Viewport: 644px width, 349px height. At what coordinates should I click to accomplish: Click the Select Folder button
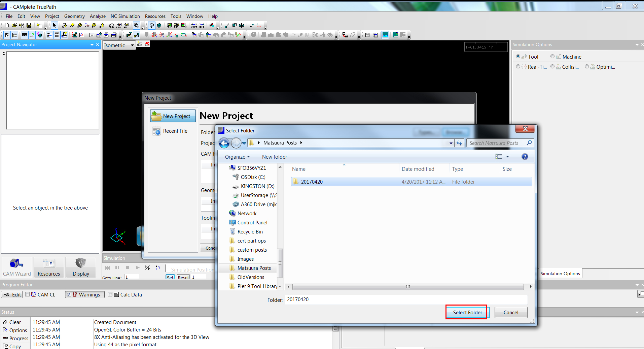point(467,313)
